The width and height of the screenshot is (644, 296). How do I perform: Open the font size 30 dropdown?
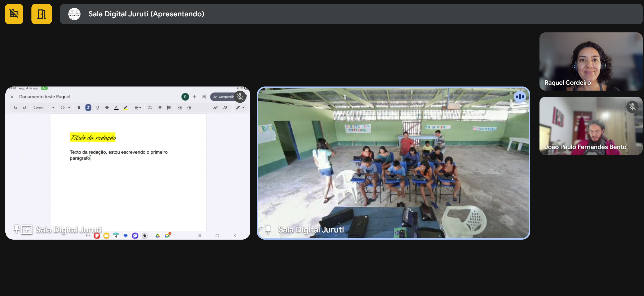tap(65, 108)
